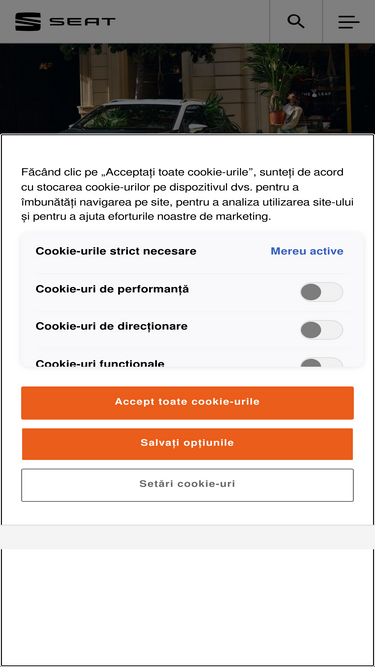Image resolution: width=375 pixels, height=667 pixels.
Task: Click the cookie consent description paragraph
Action: click(188, 194)
